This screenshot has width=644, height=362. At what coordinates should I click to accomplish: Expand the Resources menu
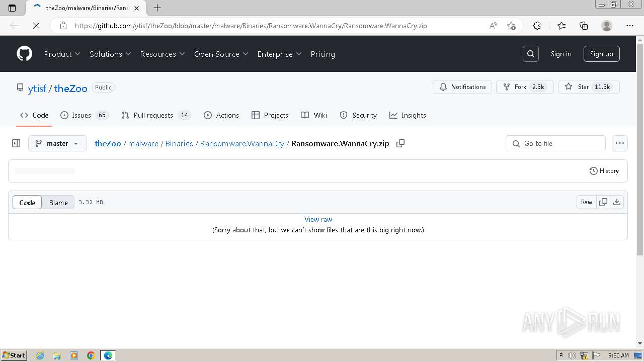(x=163, y=54)
